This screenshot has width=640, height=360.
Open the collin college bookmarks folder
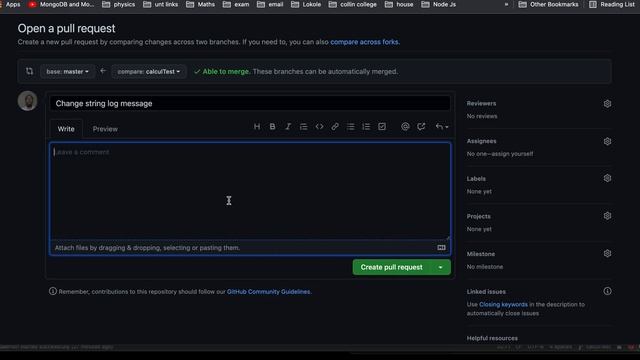[353, 4]
